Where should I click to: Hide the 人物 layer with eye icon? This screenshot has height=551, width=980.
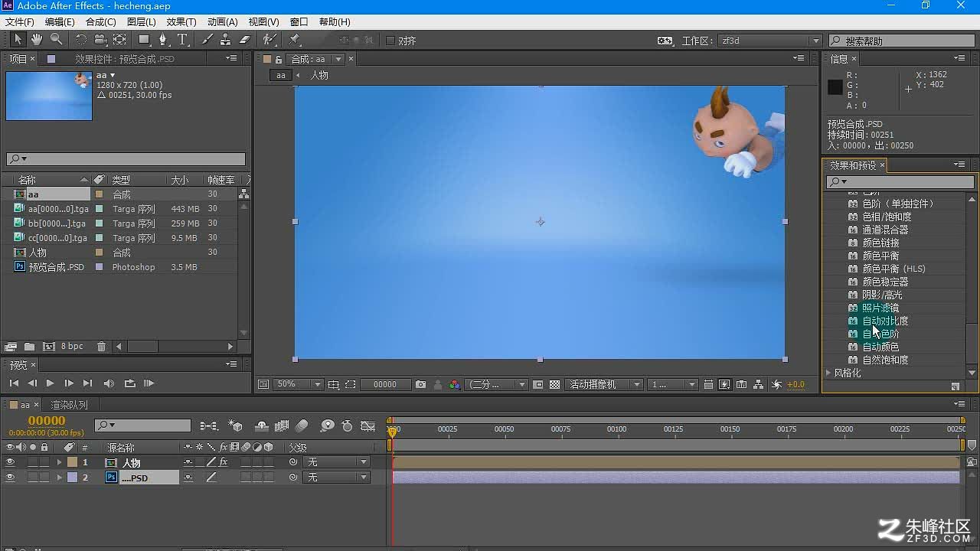11,462
